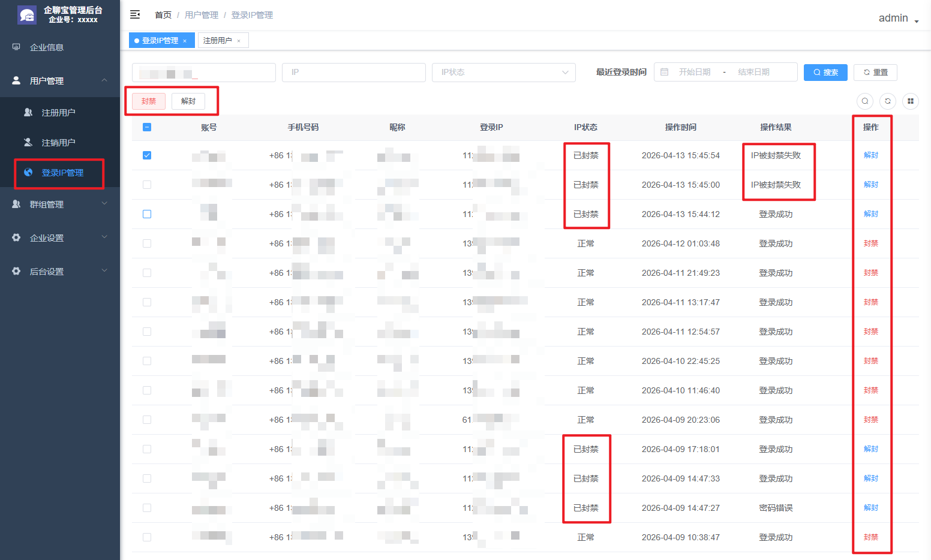The height and width of the screenshot is (560, 931).
Task: Open the admin user dropdown
Action: [x=898, y=19]
